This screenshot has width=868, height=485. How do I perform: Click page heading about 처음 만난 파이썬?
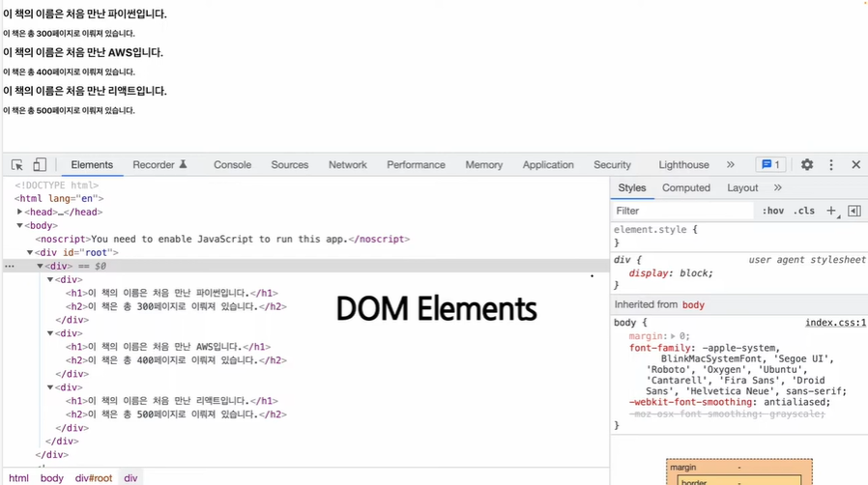click(x=85, y=14)
